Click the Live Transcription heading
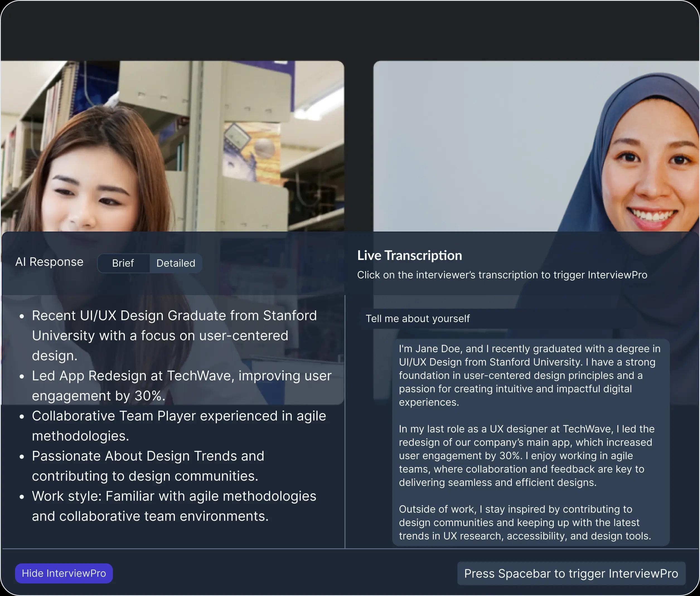Viewport: 700px width, 596px height. click(x=410, y=255)
